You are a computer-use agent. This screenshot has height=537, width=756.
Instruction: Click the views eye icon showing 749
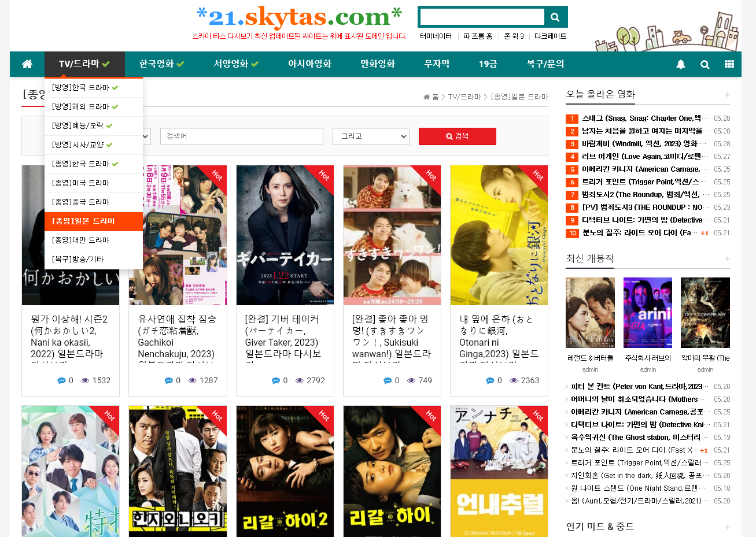[411, 380]
